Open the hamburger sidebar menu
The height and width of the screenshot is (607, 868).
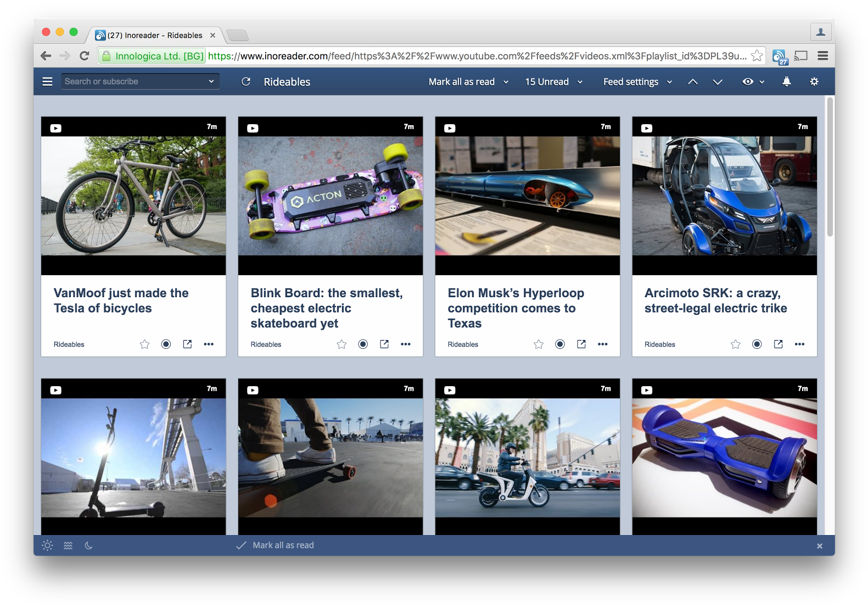[x=48, y=81]
